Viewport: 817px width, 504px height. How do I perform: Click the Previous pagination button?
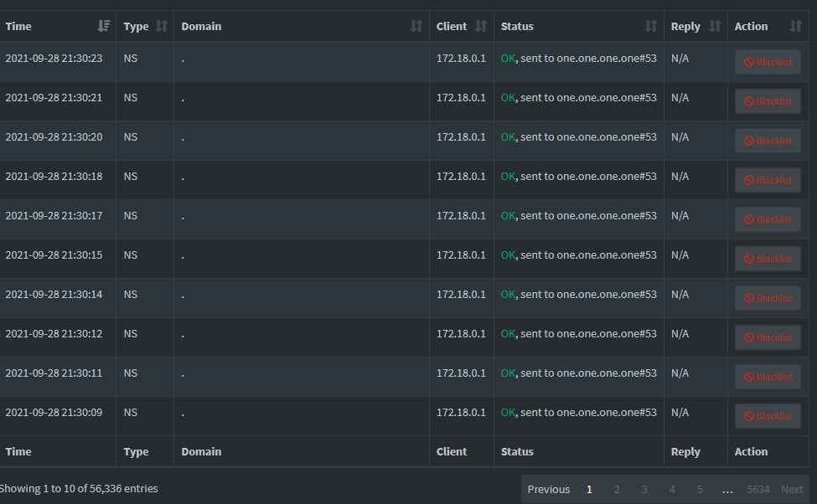(548, 490)
